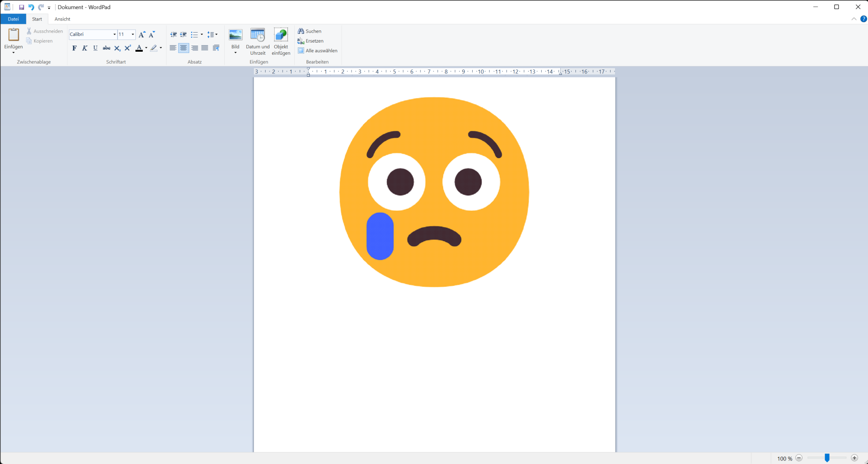This screenshot has height=464, width=868.
Task: Open the Datei menu
Action: (13, 19)
